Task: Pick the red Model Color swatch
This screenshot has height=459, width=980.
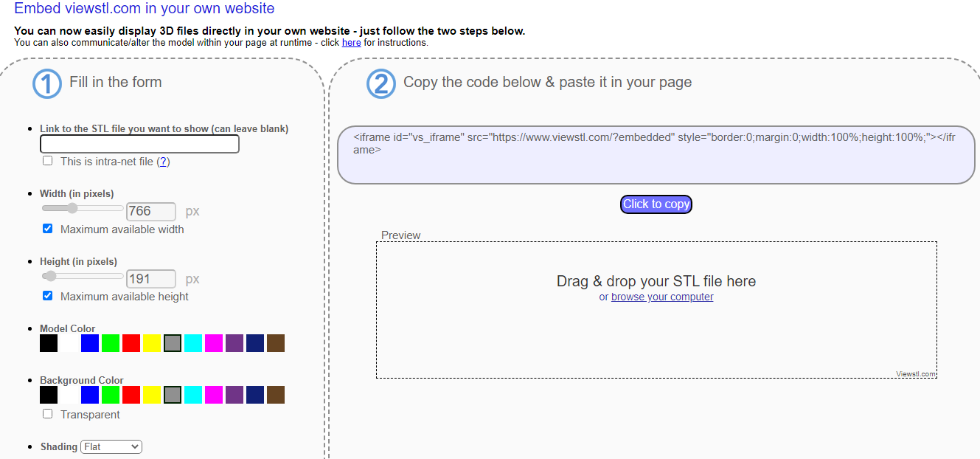Action: tap(131, 343)
